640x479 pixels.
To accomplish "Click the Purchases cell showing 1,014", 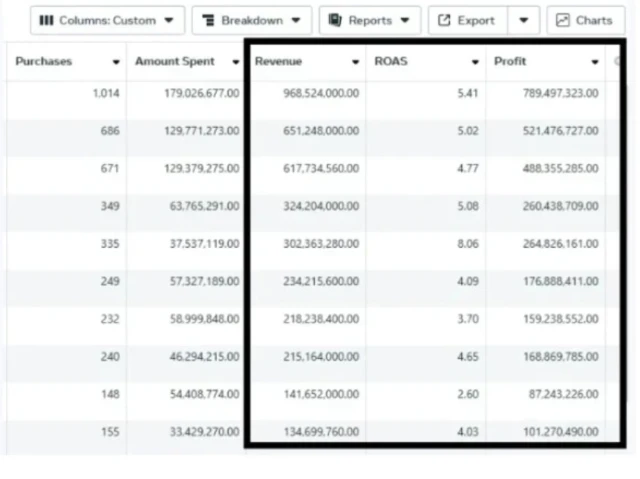I will pos(105,93).
